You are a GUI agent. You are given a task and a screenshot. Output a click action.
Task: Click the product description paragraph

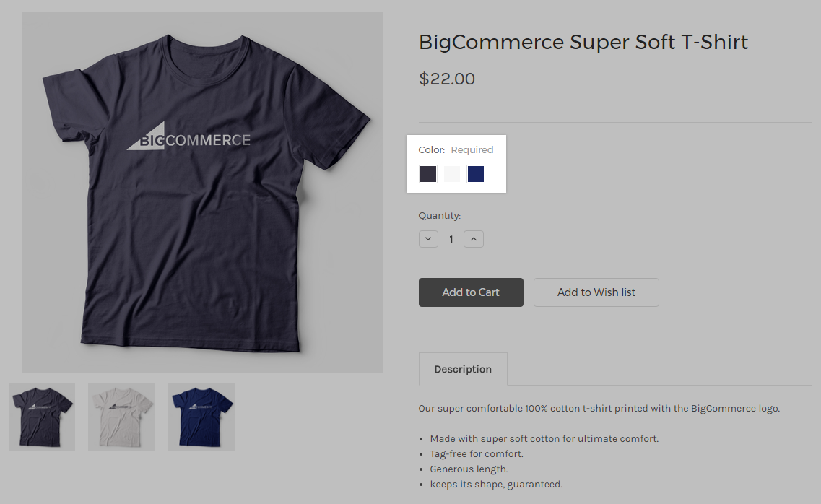click(599, 408)
